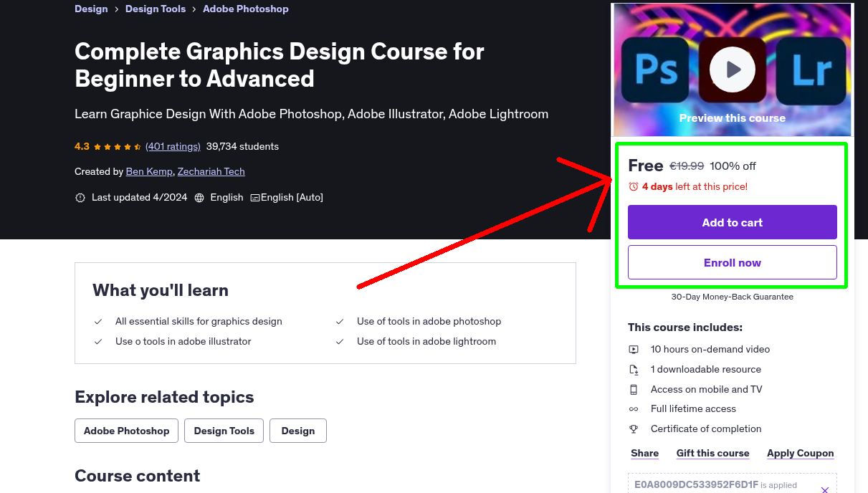Click checkmark beside Use of tools in adobe lightroom
Image resolution: width=868 pixels, height=493 pixels.
point(340,342)
